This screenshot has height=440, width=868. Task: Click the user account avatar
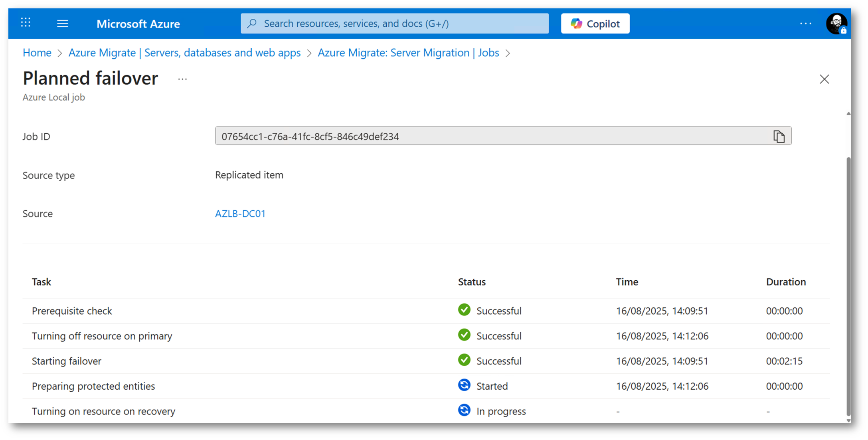836,24
